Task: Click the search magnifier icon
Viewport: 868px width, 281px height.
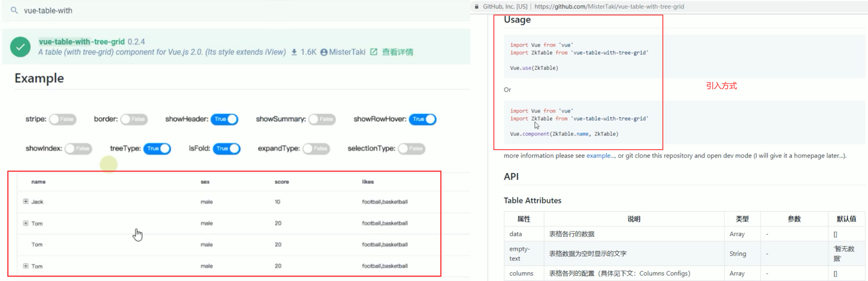Action: click(14, 10)
